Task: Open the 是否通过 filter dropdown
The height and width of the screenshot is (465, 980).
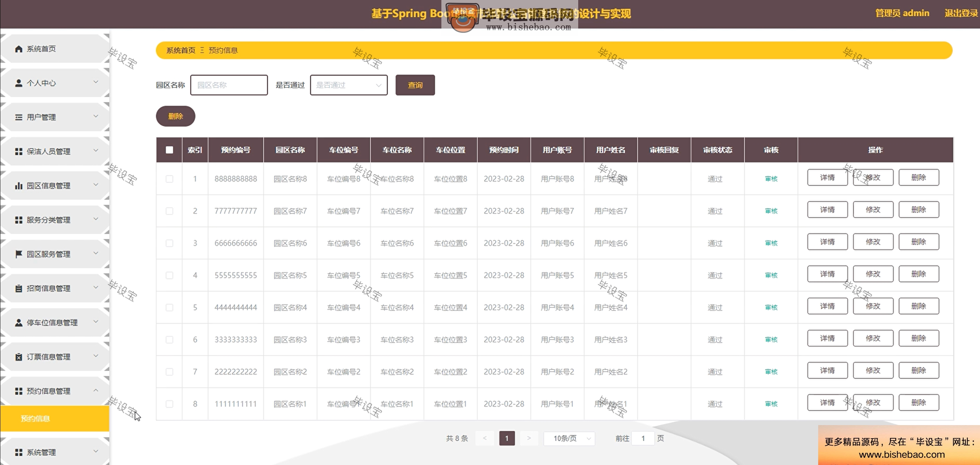Action: coord(349,85)
